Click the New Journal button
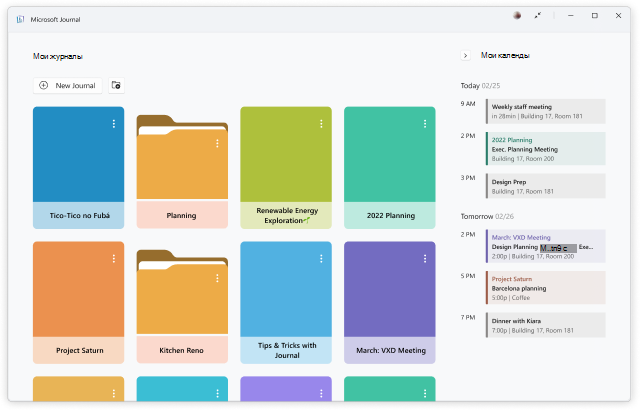 click(67, 86)
